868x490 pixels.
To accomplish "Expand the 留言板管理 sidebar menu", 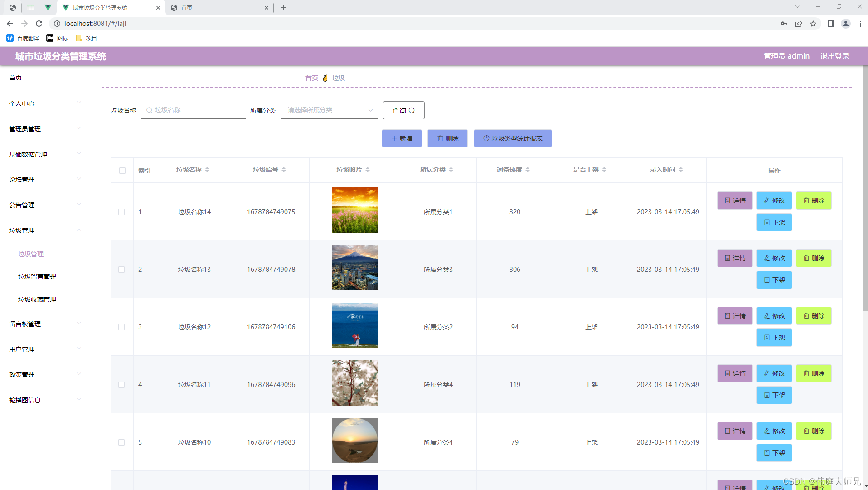I will 45,324.
